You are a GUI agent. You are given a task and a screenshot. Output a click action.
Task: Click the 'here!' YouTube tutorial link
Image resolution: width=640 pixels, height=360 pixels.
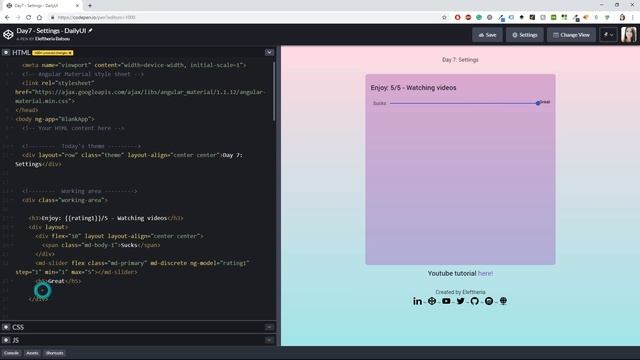tap(485, 273)
